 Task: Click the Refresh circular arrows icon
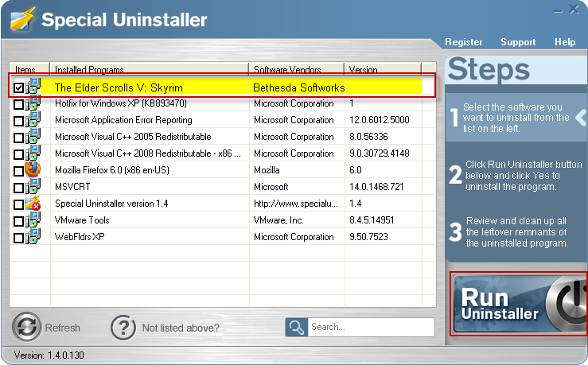26,327
